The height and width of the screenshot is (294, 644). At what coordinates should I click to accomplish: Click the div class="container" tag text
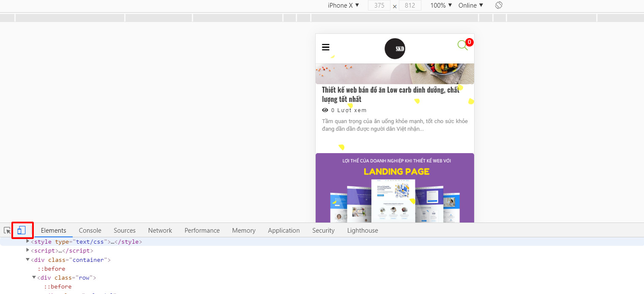[71, 260]
